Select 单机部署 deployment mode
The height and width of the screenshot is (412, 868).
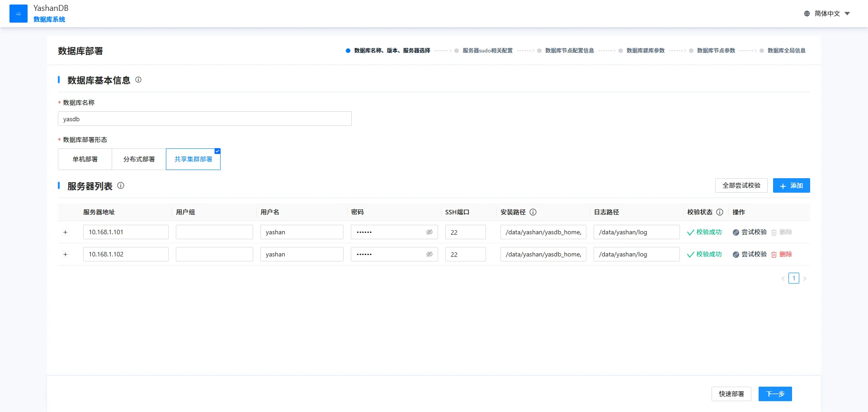click(x=85, y=159)
